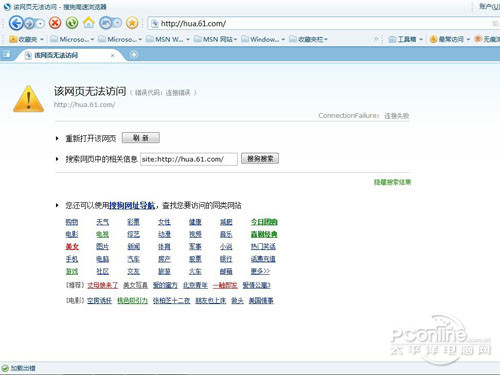Open the Window... bookmark folder

point(263,39)
